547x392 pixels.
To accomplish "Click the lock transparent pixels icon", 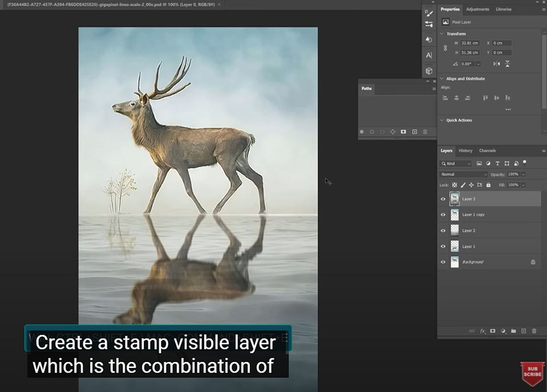I will click(x=454, y=185).
